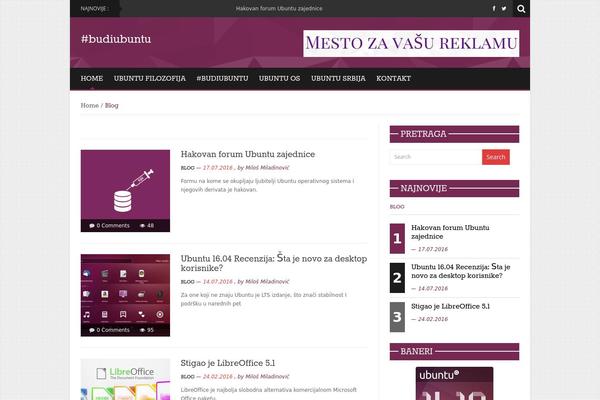Click the ubuntu banner image in Baneri
The height and width of the screenshot is (400, 600).
pos(455,384)
